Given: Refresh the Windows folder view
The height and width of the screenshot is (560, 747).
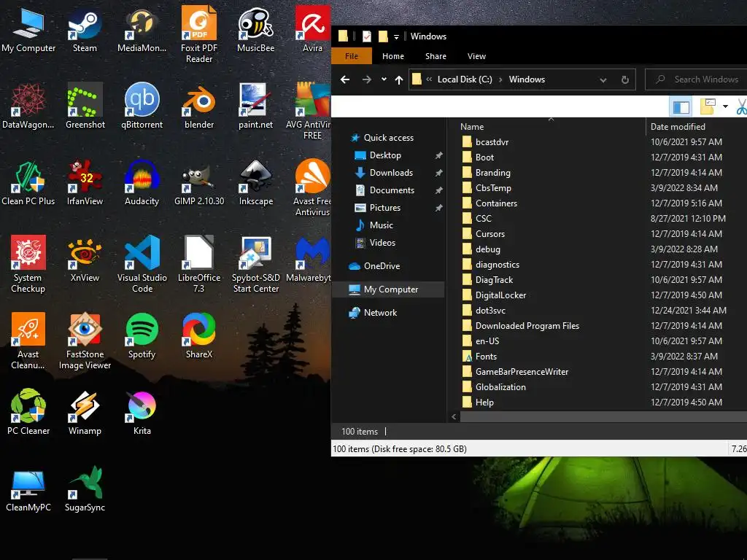Looking at the screenshot, I should coord(625,80).
